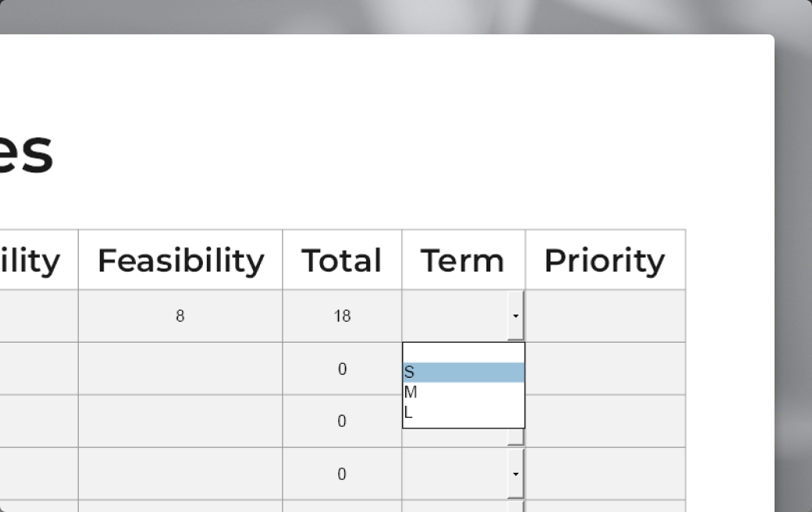The height and width of the screenshot is (512, 812).
Task: Click the Feasibility cell showing 8
Action: pos(180,316)
